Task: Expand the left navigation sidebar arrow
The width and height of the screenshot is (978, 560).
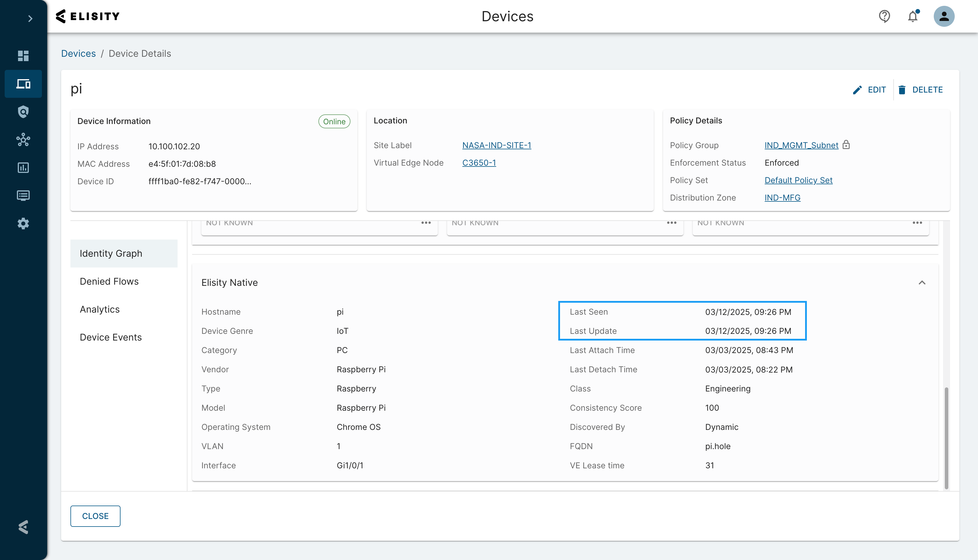Action: tap(30, 18)
